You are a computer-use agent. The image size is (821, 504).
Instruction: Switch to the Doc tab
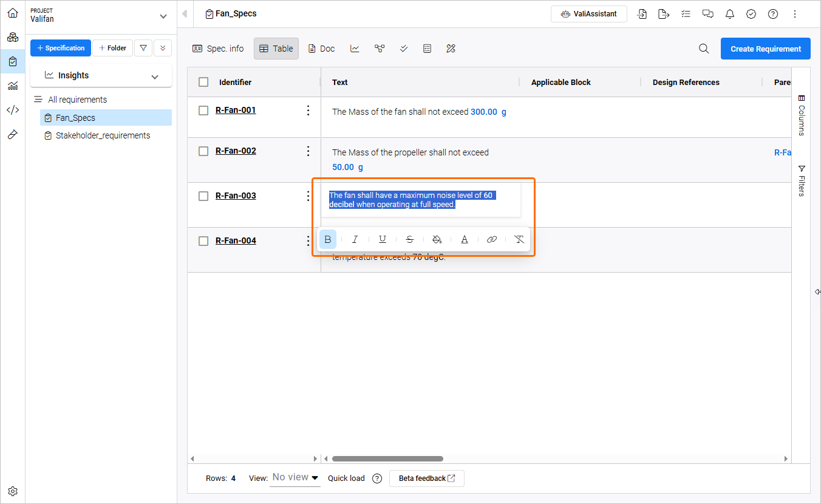coord(321,49)
